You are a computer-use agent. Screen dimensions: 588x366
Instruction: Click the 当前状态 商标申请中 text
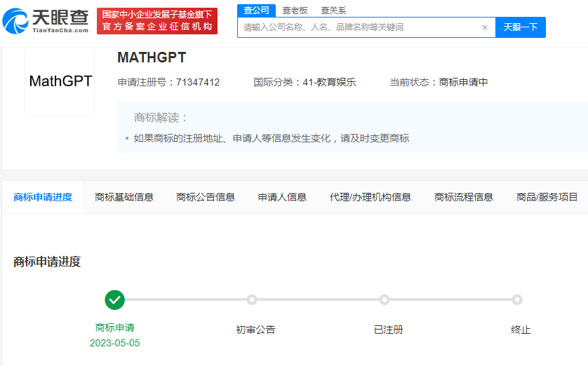pos(439,82)
